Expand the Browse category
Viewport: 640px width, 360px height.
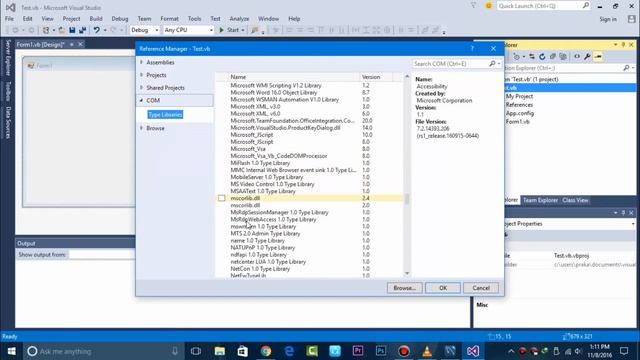(142, 128)
